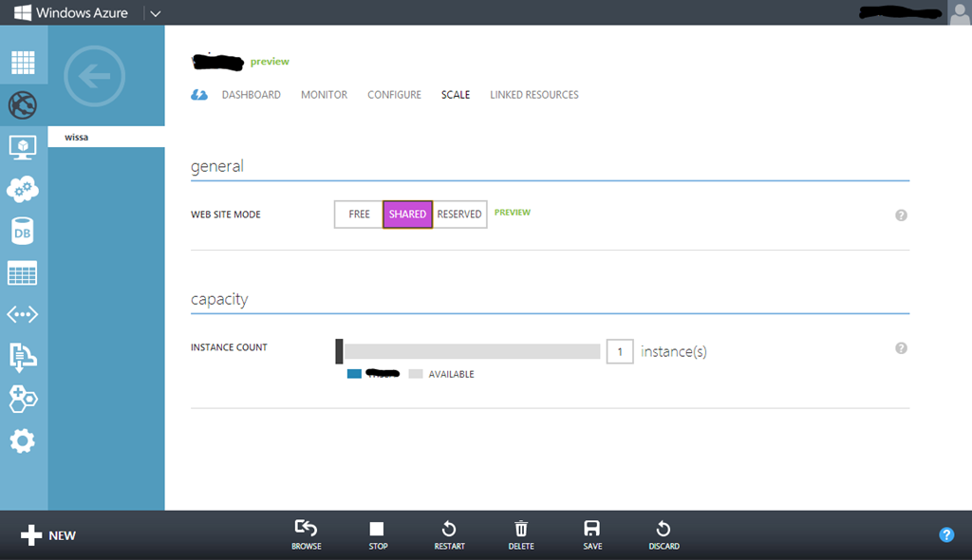Click the Windows Azure logo
This screenshot has width=972, height=560.
click(70, 12)
